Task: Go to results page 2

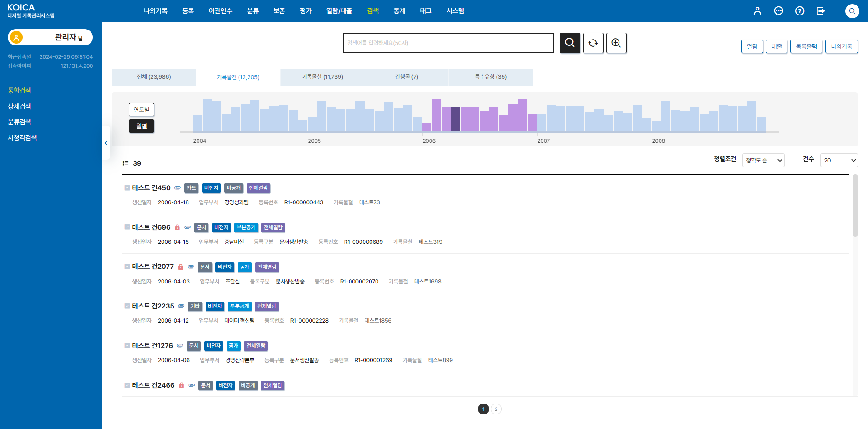Action: click(x=496, y=409)
